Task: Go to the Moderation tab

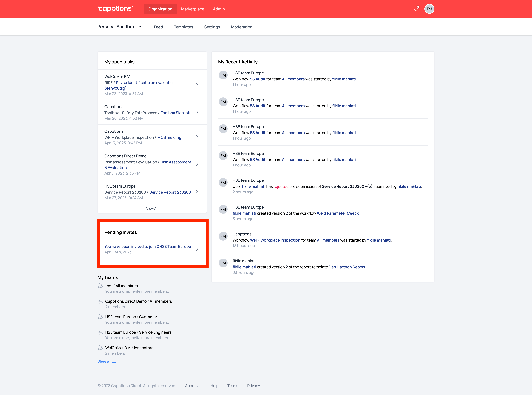Action: point(241,27)
